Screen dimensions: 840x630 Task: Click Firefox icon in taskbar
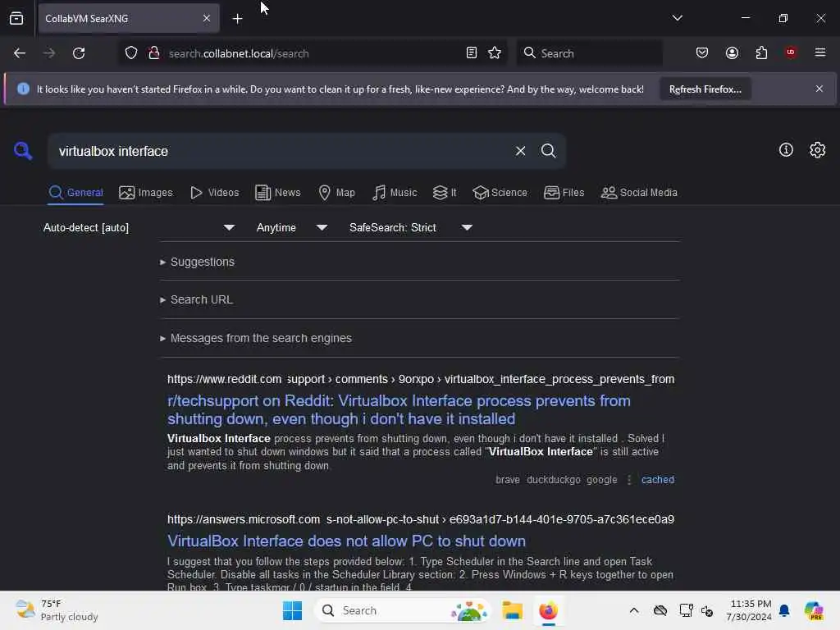(x=548, y=610)
